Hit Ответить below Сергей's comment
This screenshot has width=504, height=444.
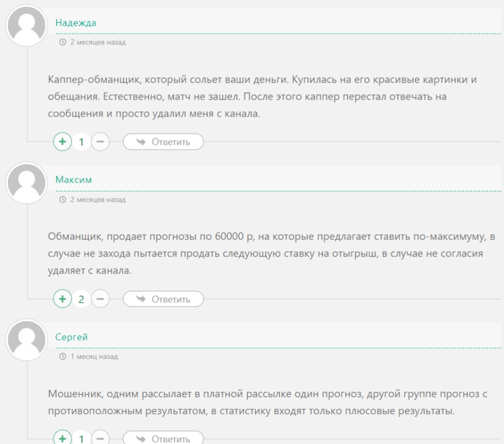click(x=163, y=439)
